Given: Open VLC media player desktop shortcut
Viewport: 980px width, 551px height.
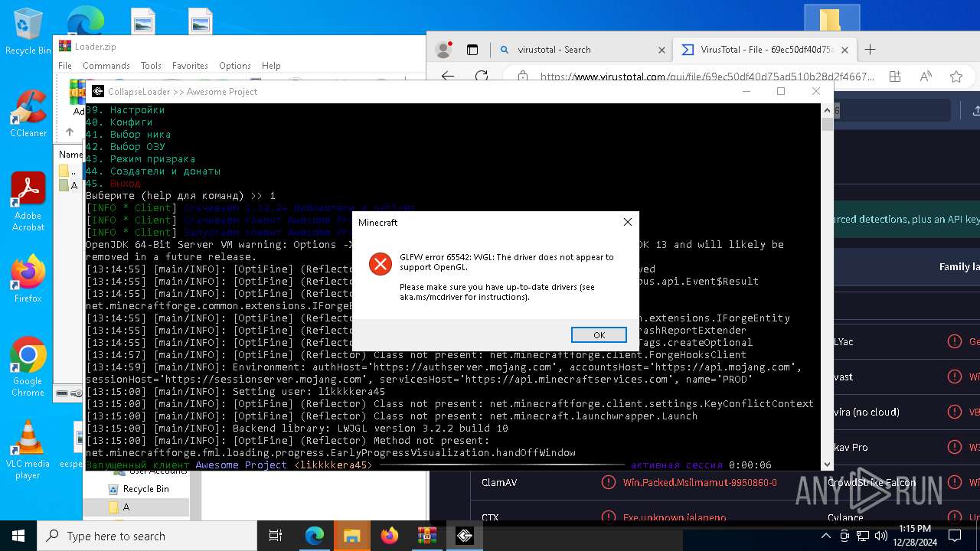Looking at the screenshot, I should click(28, 449).
